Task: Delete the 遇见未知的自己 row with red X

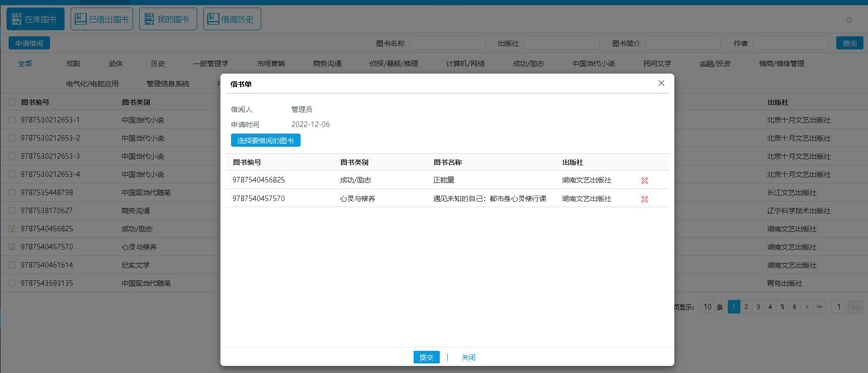Action: pos(644,199)
